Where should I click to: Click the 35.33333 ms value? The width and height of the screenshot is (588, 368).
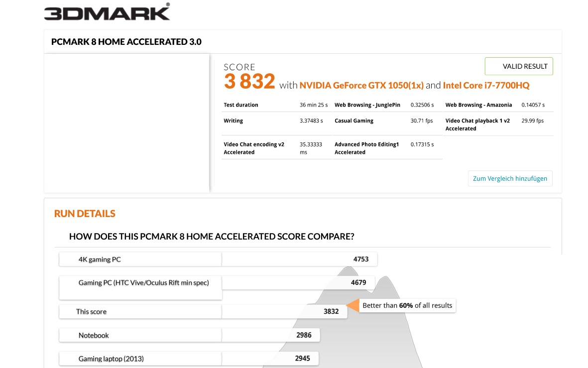coord(311,148)
